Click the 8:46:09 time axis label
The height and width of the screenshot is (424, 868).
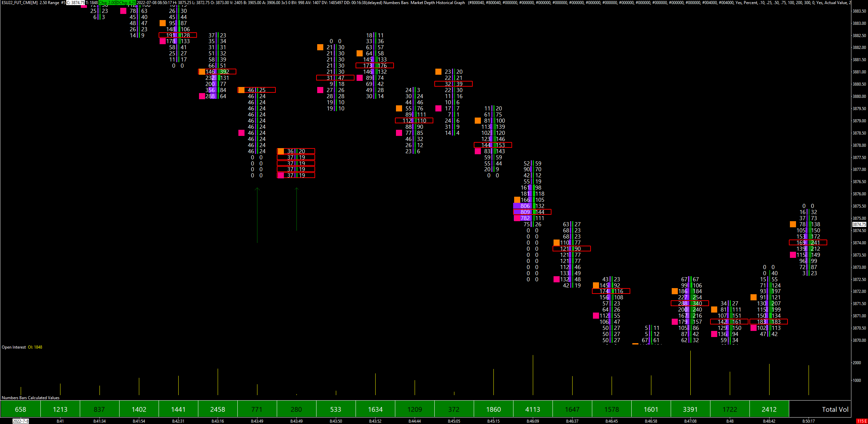[x=532, y=421]
